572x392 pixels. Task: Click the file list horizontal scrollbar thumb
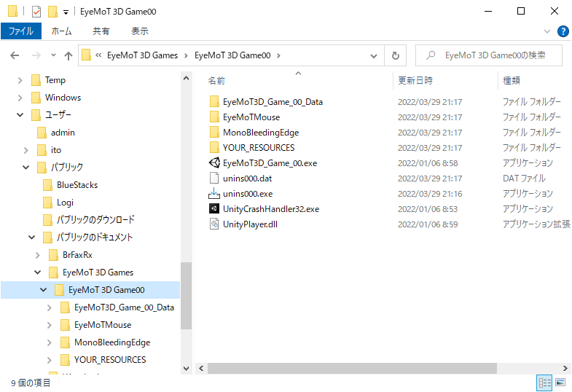click(x=352, y=368)
